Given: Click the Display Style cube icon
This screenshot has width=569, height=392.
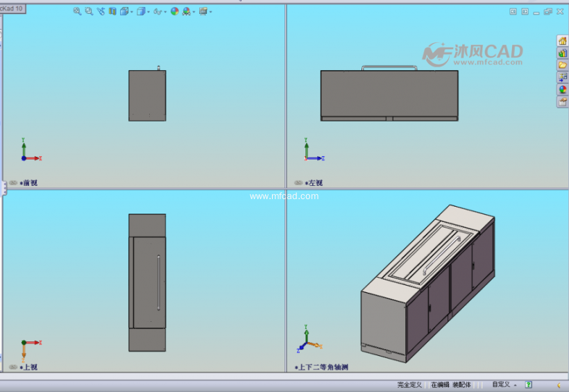Looking at the screenshot, I should coord(141,11).
